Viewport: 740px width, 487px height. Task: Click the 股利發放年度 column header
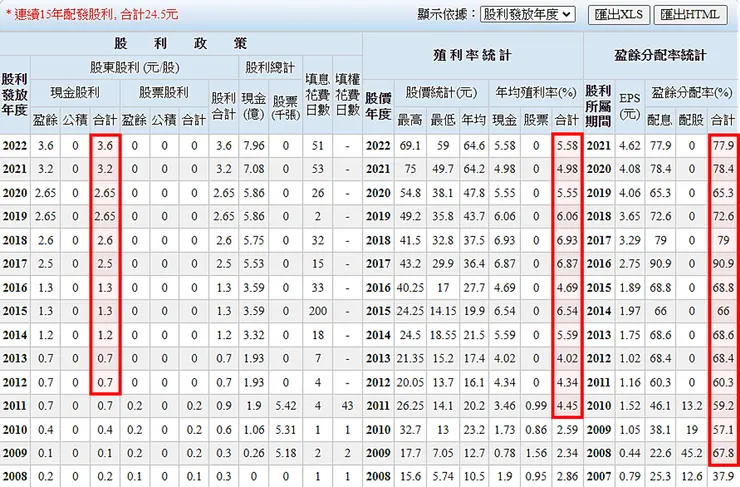coord(15,94)
